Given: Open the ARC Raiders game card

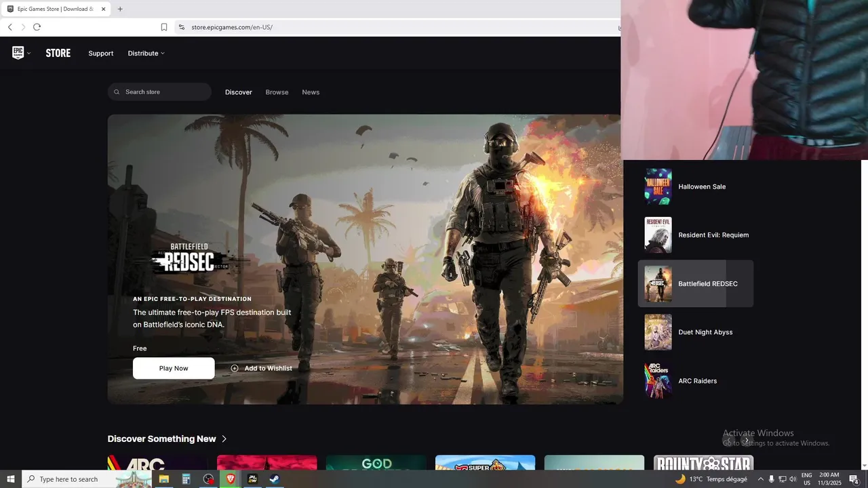Looking at the screenshot, I should click(x=157, y=462).
